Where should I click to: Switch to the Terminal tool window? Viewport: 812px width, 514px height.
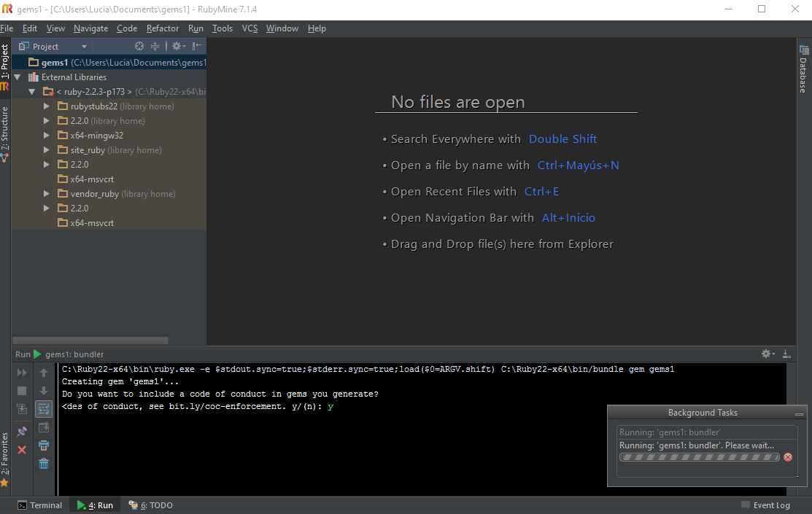40,505
